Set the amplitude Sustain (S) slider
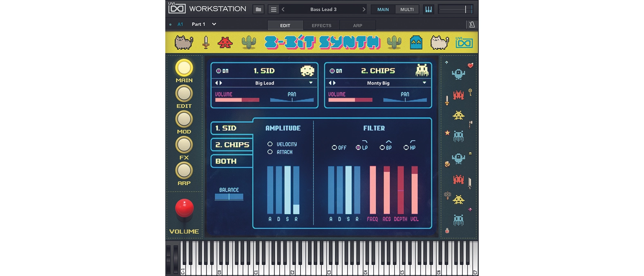644x276 pixels. [x=287, y=190]
